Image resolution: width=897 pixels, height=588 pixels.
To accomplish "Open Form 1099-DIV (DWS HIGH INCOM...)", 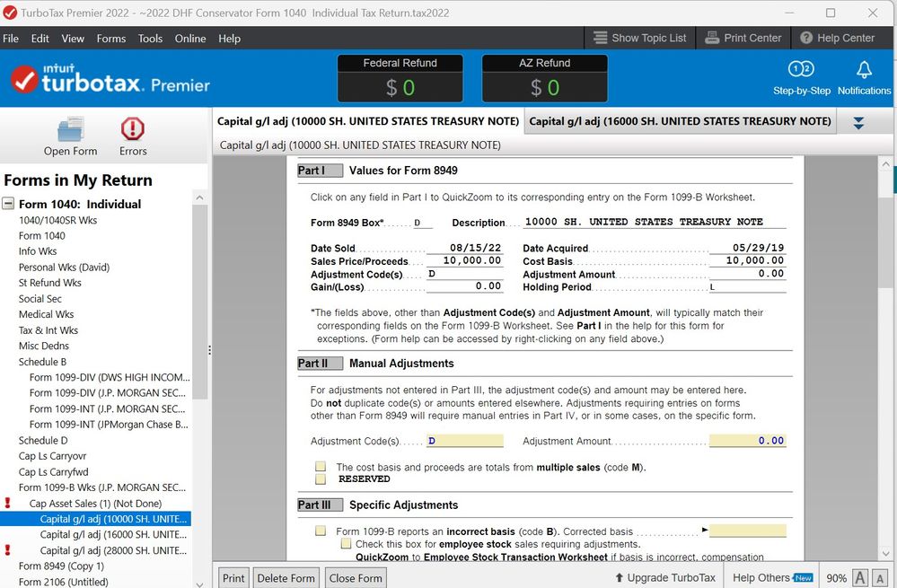I will pyautogui.click(x=110, y=377).
